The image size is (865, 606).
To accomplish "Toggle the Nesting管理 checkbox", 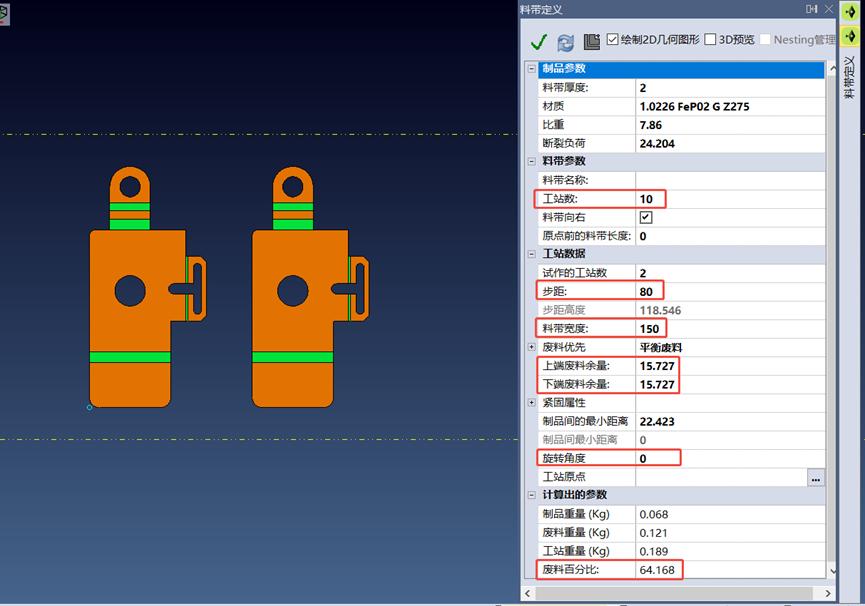I will coord(765,39).
